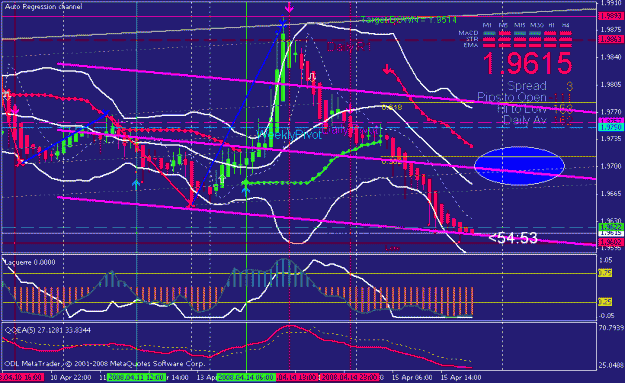Click the "10 Apr 22:00" time axis label
The image size is (625, 383).
71,377
